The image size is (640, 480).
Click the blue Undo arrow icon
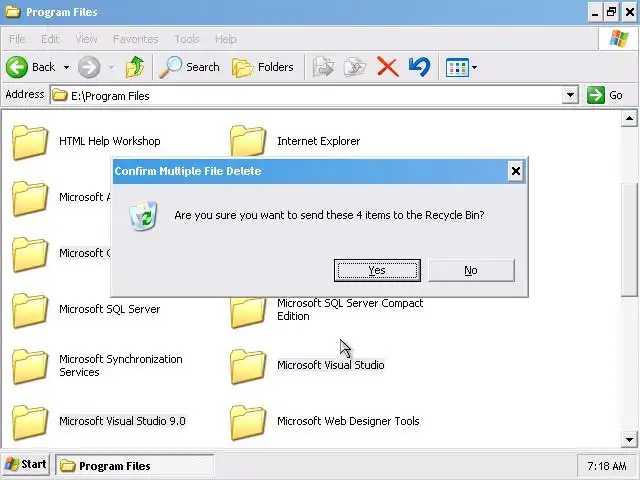click(419, 67)
